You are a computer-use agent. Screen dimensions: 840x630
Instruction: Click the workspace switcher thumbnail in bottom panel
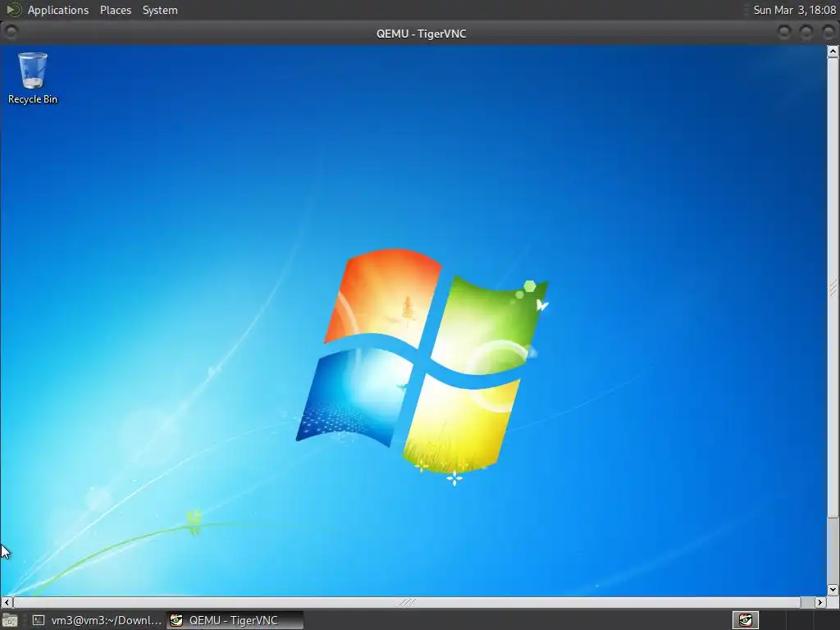[x=745, y=620]
